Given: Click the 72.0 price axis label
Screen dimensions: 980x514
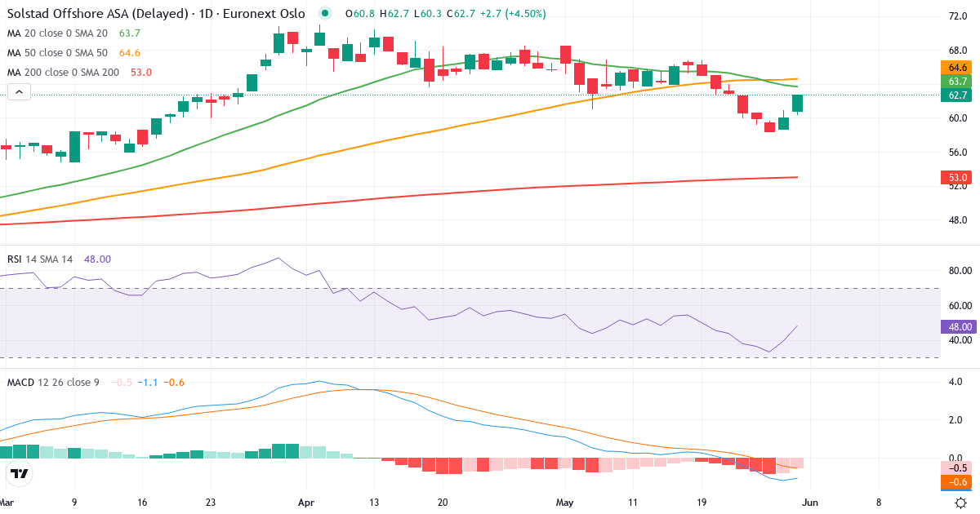Looking at the screenshot, I should [x=958, y=16].
